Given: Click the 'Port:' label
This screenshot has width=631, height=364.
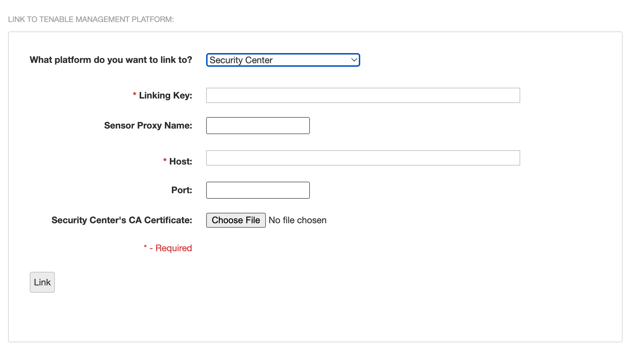Looking at the screenshot, I should [x=182, y=190].
